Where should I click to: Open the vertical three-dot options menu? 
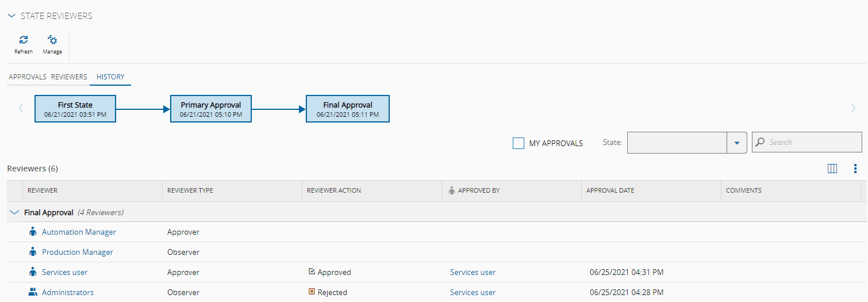(x=855, y=169)
